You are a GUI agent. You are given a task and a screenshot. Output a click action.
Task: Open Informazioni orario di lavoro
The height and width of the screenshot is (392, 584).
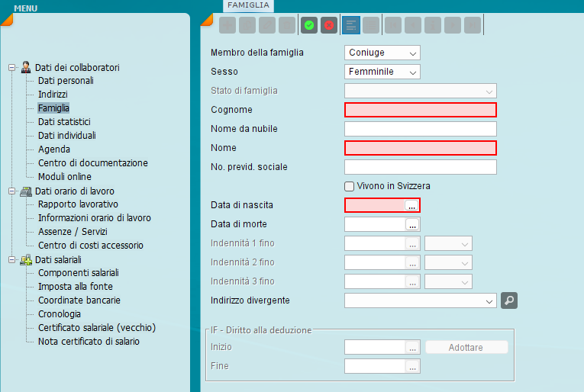(95, 218)
